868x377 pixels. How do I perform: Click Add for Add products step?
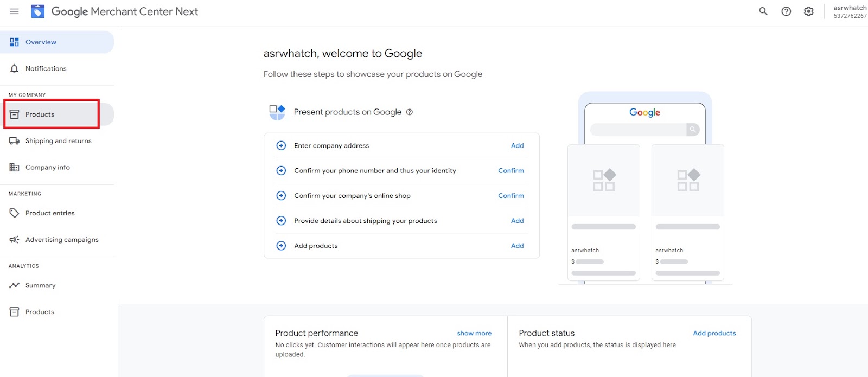coord(518,246)
